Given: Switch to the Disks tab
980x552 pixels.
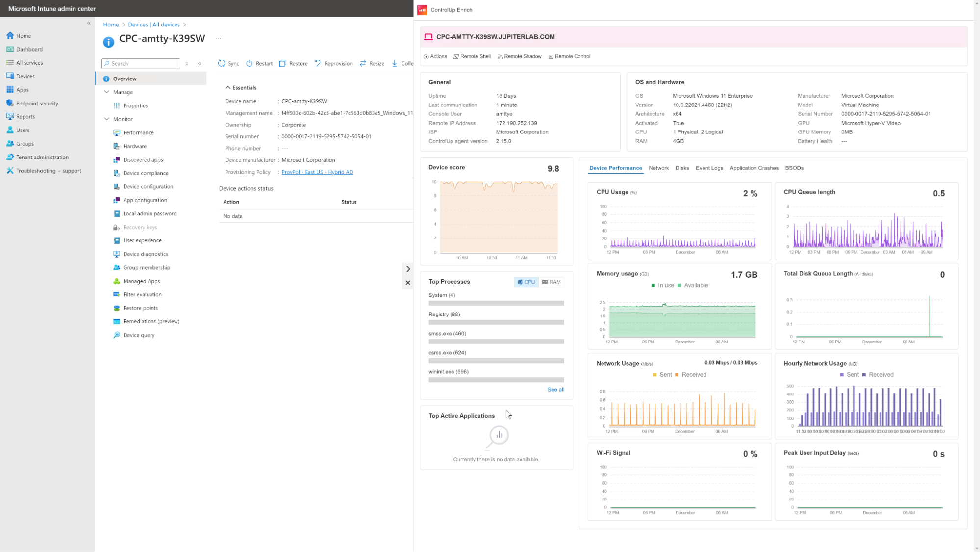Looking at the screenshot, I should click(x=682, y=168).
